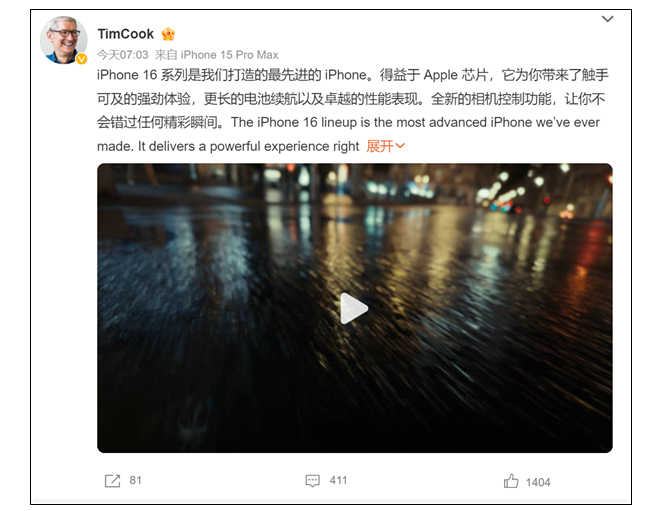Like the post with thumbs-up icon

[511, 481]
